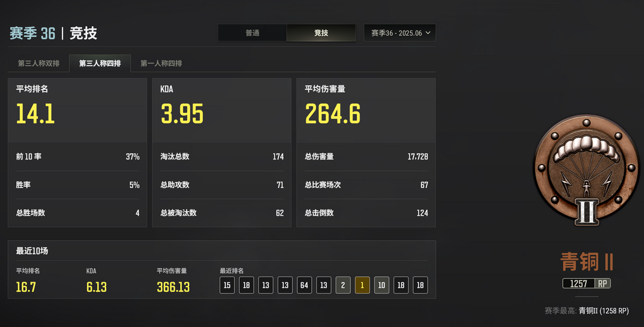Click the 71 total assists value
The width and height of the screenshot is (644, 327).
point(280,185)
